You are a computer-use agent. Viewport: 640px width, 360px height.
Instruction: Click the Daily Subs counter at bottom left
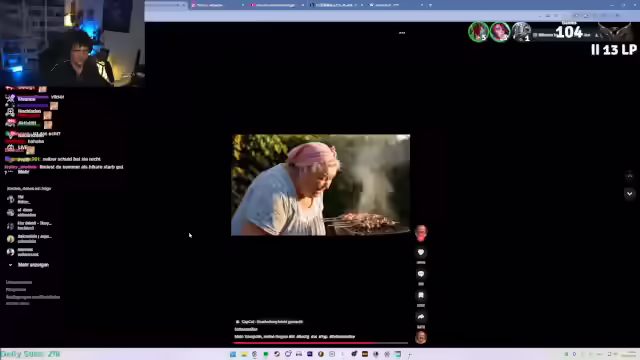(30, 354)
